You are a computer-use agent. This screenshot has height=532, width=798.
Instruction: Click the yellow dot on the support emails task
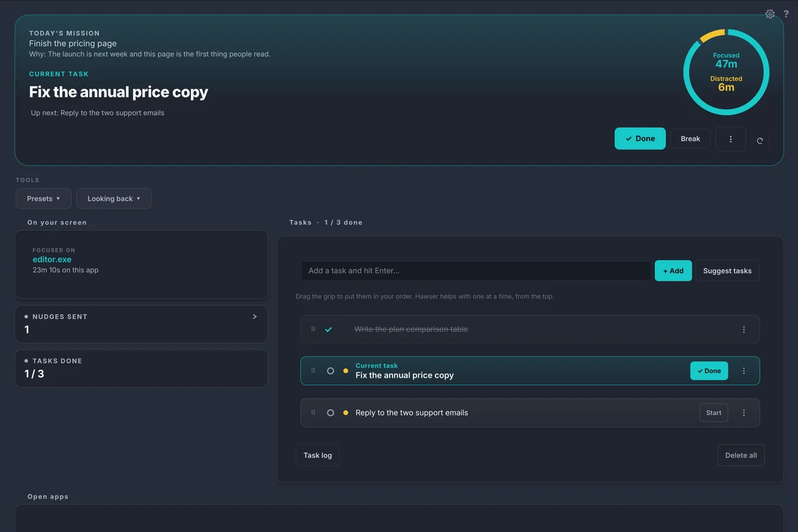[345, 413]
